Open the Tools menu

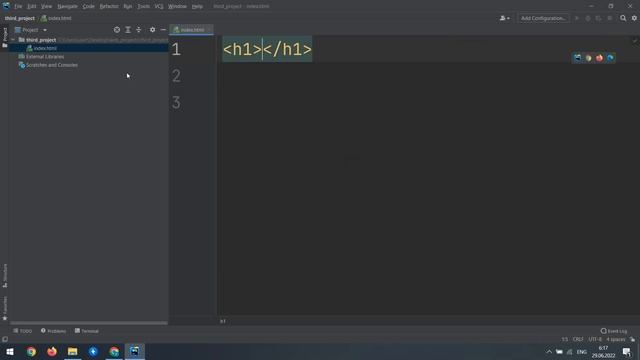(x=143, y=6)
